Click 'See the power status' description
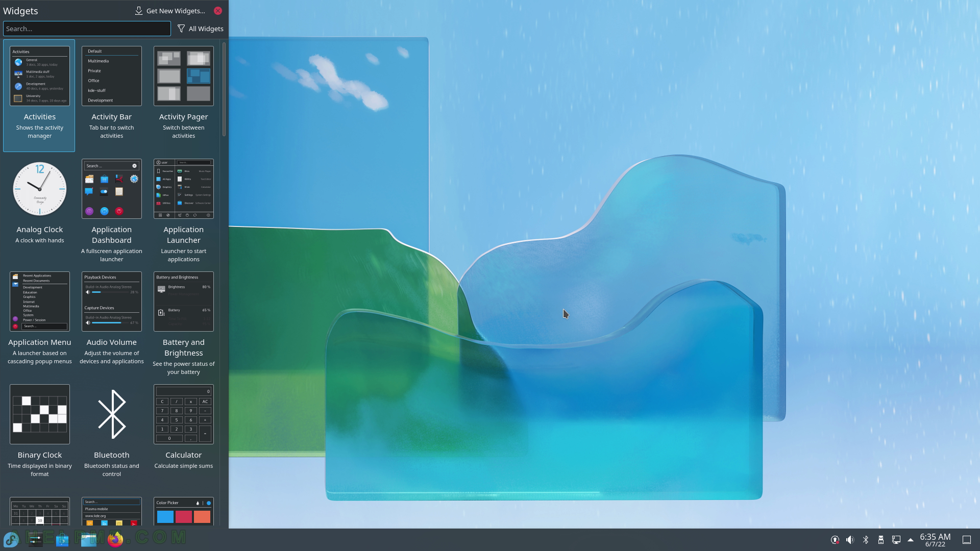Screen dimensions: 980x551 click(183, 368)
